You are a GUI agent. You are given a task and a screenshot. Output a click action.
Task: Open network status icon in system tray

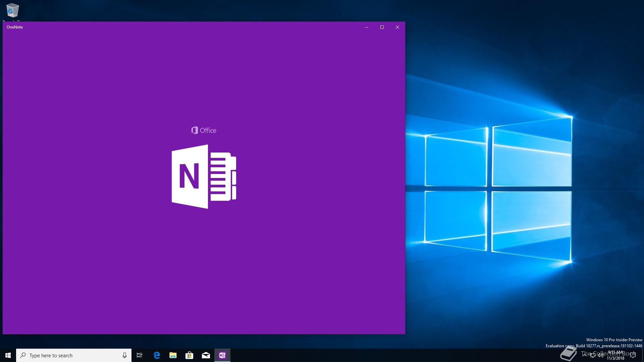pyautogui.click(x=593, y=356)
